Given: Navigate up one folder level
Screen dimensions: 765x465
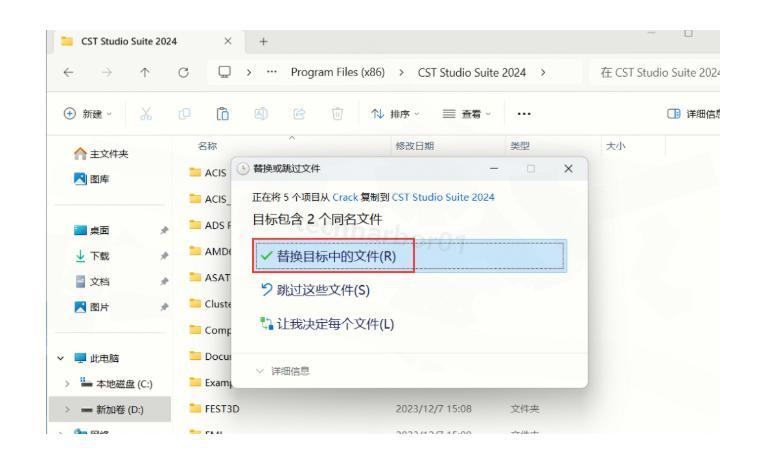Looking at the screenshot, I should [145, 73].
